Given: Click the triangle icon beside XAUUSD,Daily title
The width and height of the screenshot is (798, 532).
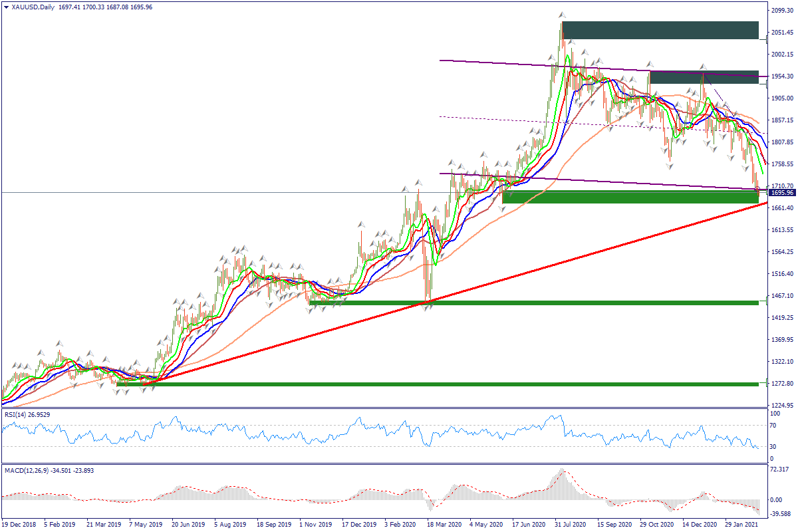Looking at the screenshot, I should tap(6, 7).
